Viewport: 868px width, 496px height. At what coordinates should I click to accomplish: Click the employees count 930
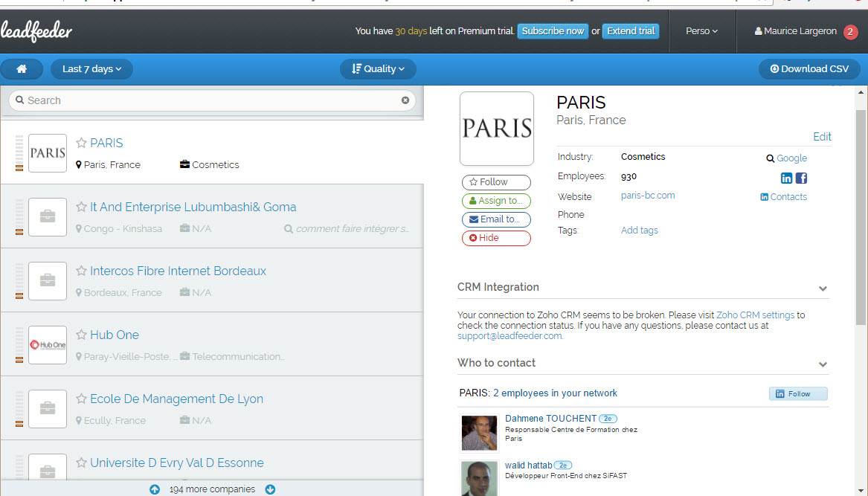(629, 176)
